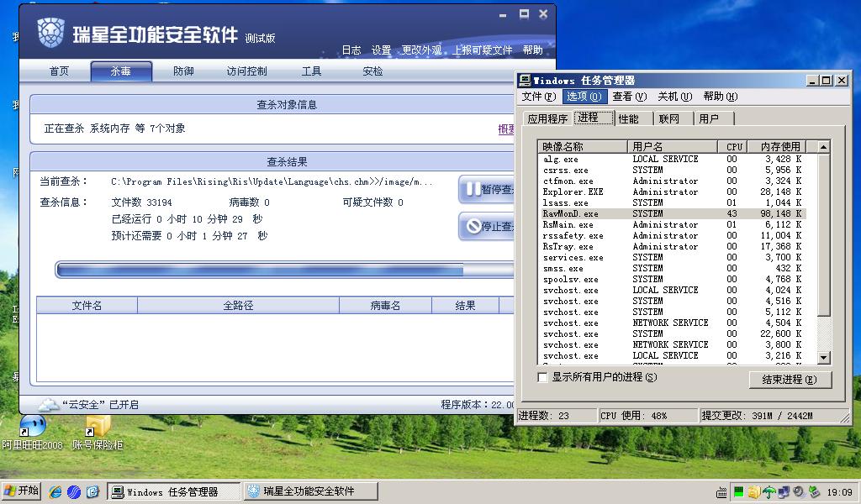Click the process list scroll up arrow
The width and height of the screenshot is (861, 504).
point(824,147)
